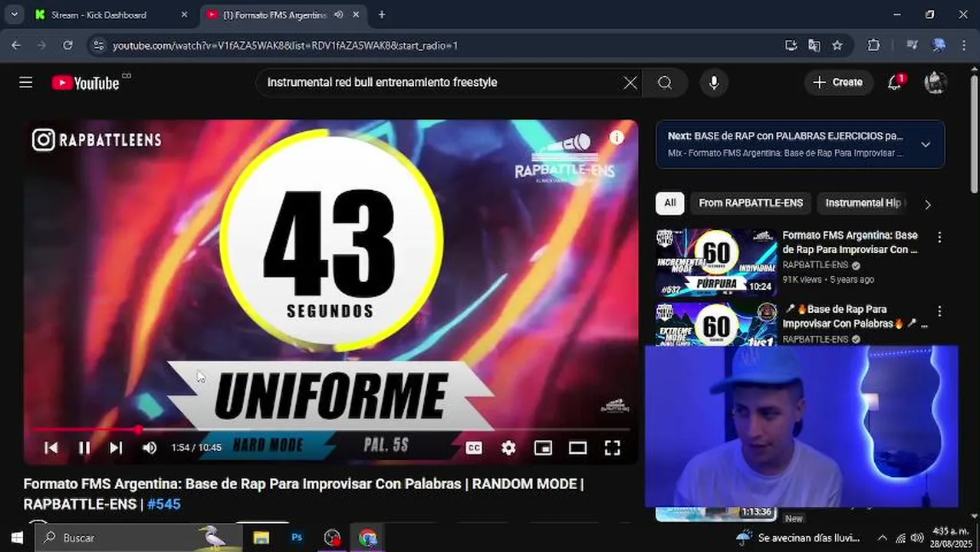Viewport: 980px width, 552px height.
Task: Open Photoshop from the taskbar
Action: click(x=297, y=537)
